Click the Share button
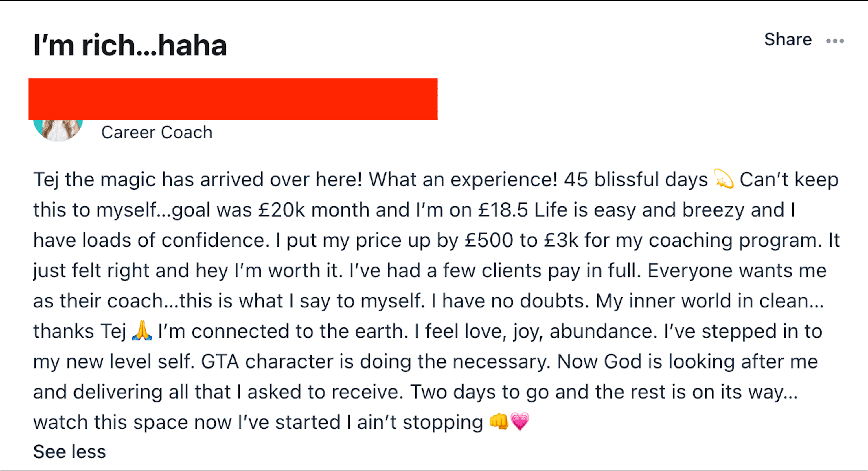The width and height of the screenshot is (868, 471). tap(788, 39)
